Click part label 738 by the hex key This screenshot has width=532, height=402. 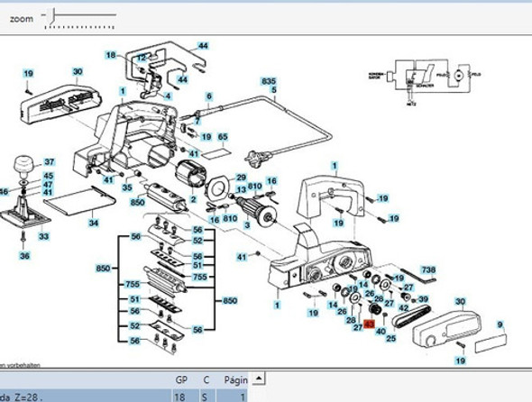[x=427, y=270]
